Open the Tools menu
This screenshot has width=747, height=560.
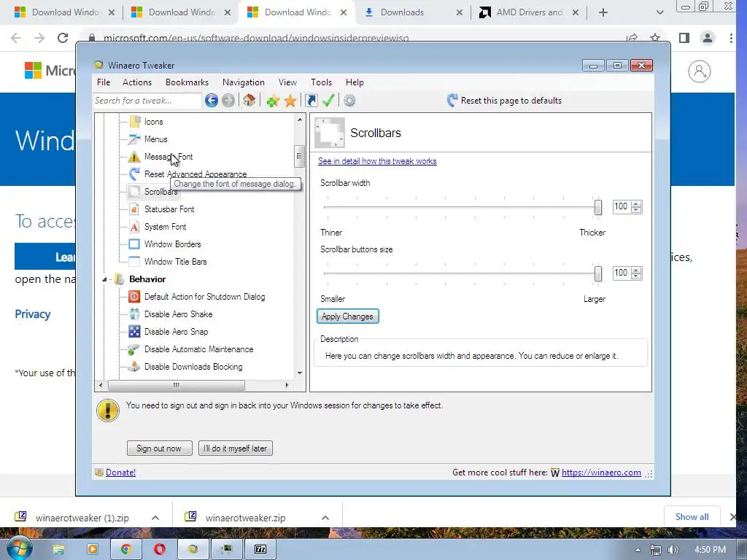click(321, 82)
